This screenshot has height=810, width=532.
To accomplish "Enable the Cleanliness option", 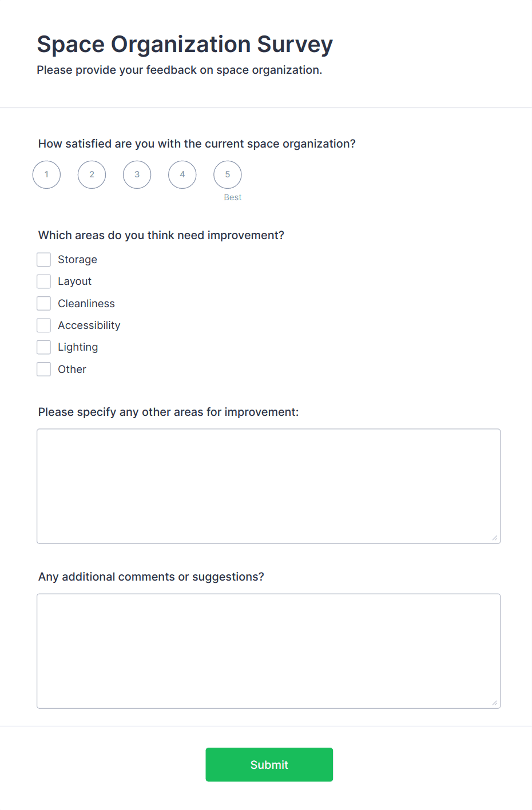I will (43, 303).
